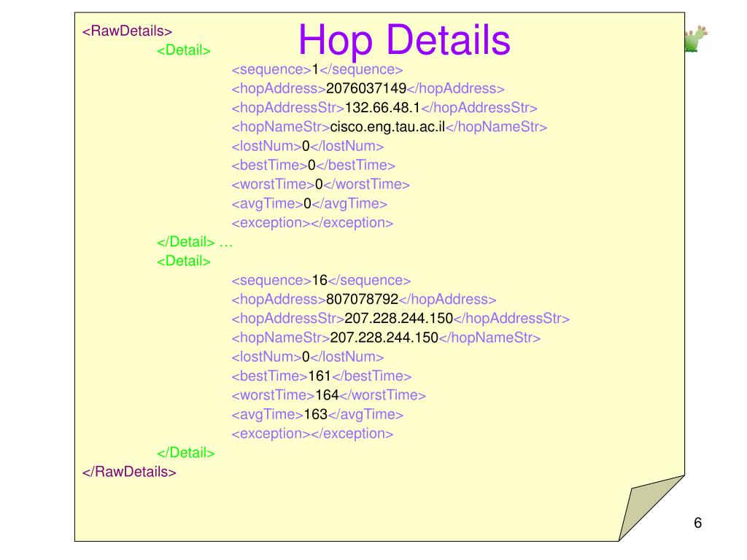
Task: Click hopAddressStr 132.66.48.1 line
Action: click(x=384, y=108)
